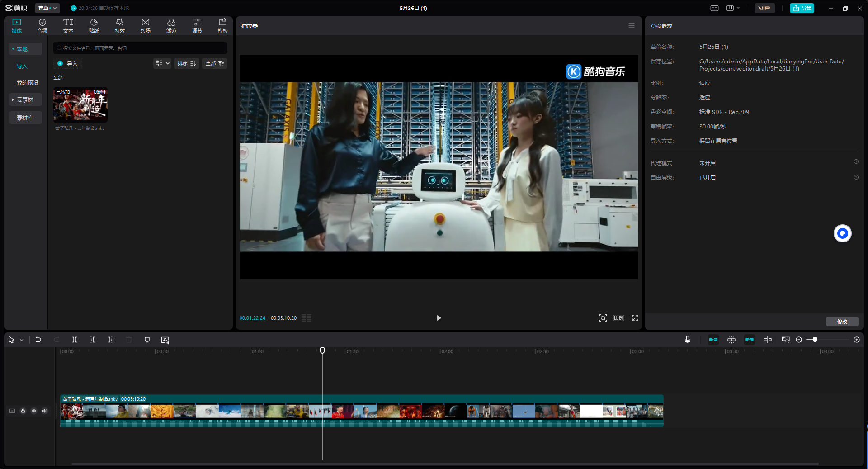Open the 音频 audio tab
The height and width of the screenshot is (469, 868).
tap(42, 26)
